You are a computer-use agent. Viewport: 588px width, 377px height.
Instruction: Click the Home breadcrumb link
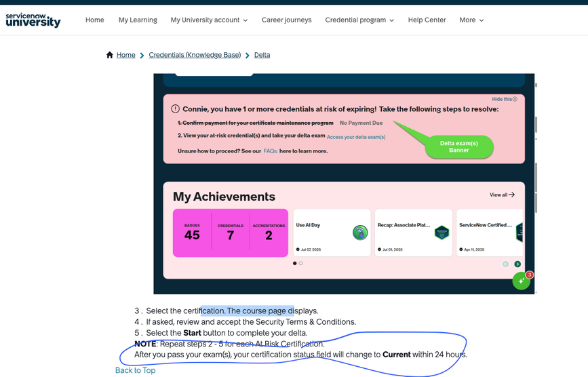point(125,55)
